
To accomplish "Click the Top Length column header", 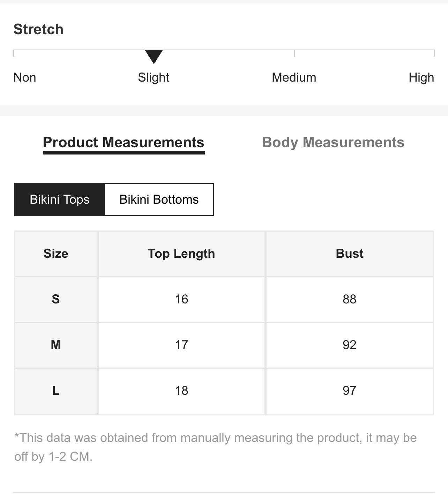I will [181, 254].
